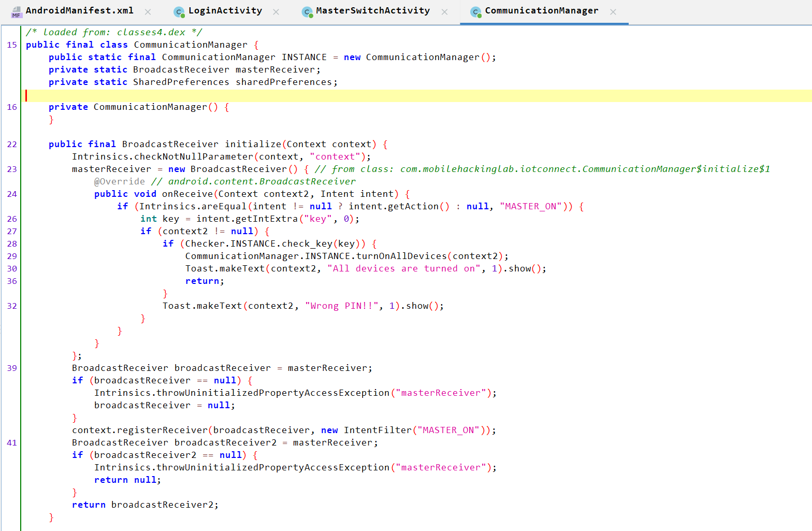Click the "Wrong PIN!!" string
Image resolution: width=812 pixels, height=531 pixels.
pyautogui.click(x=342, y=306)
